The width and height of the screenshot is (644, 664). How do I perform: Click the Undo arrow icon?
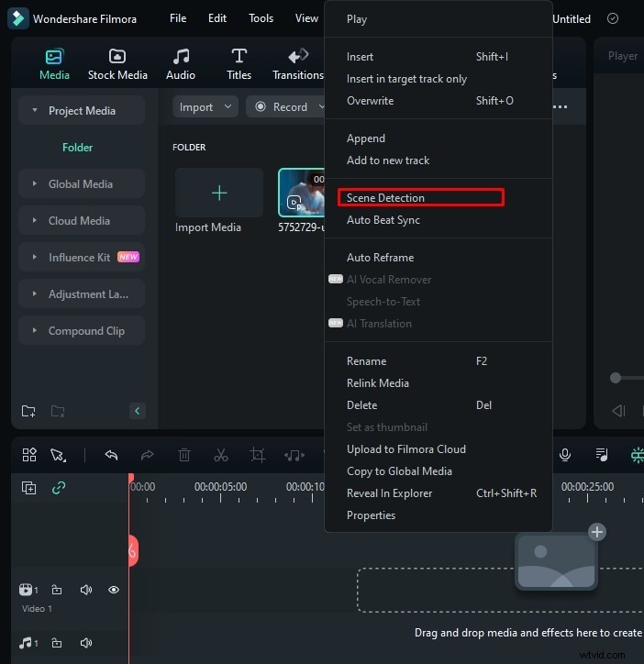pos(111,455)
